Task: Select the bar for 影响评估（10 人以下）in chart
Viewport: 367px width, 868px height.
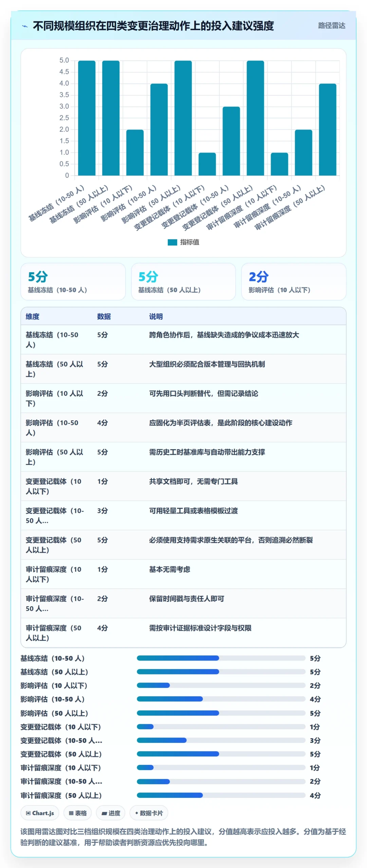Action: [x=135, y=153]
